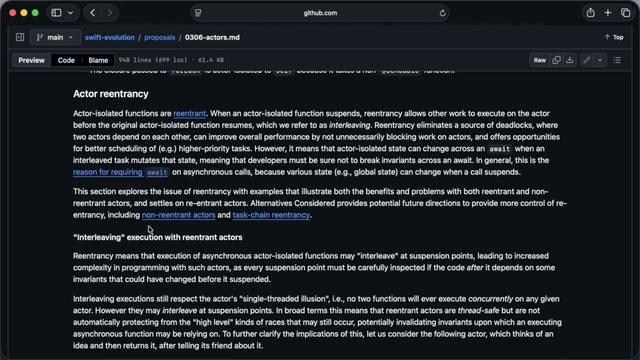Reload the github.com page
This screenshot has height=360, width=640.
[x=442, y=13]
